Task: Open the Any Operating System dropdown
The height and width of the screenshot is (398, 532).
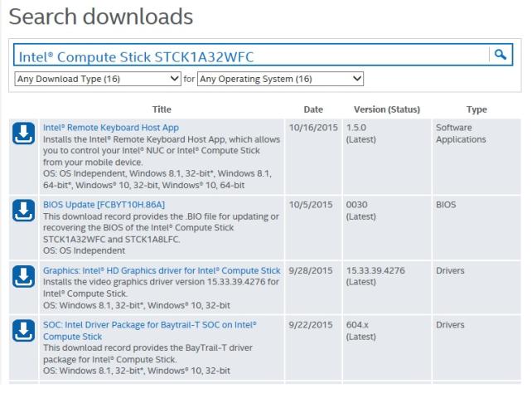Action: 280,79
